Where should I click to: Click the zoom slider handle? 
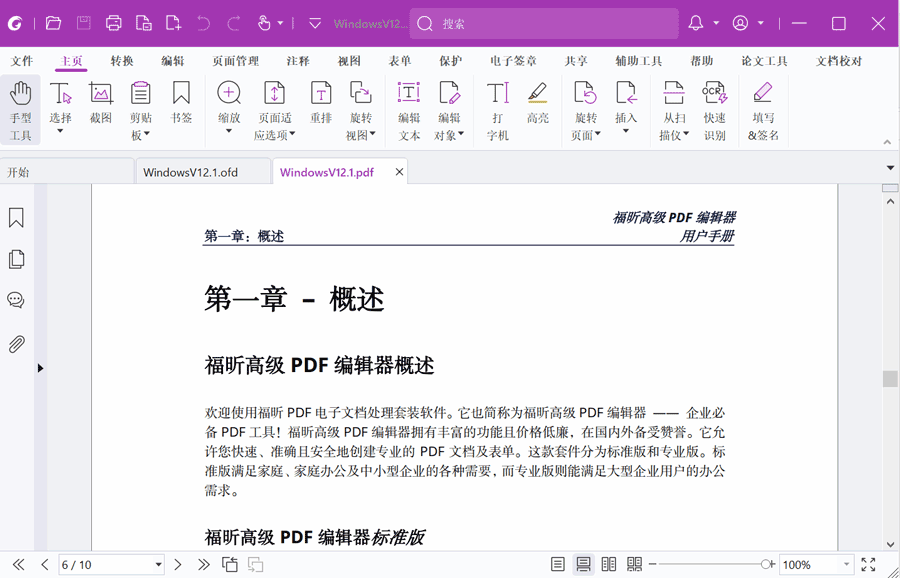coord(765,565)
